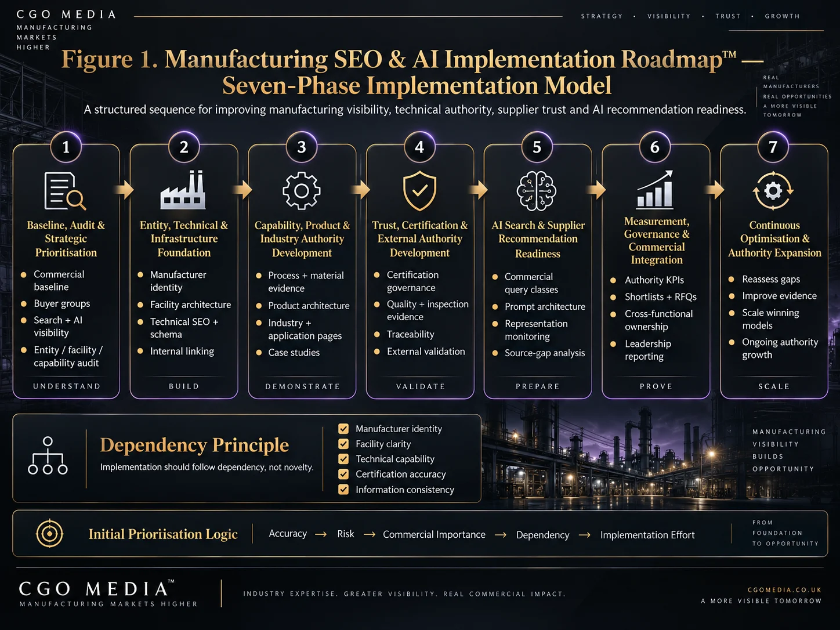Viewport: 840px width, 630px height.
Task: Click the target prioritisation icon
Action: tap(50, 534)
